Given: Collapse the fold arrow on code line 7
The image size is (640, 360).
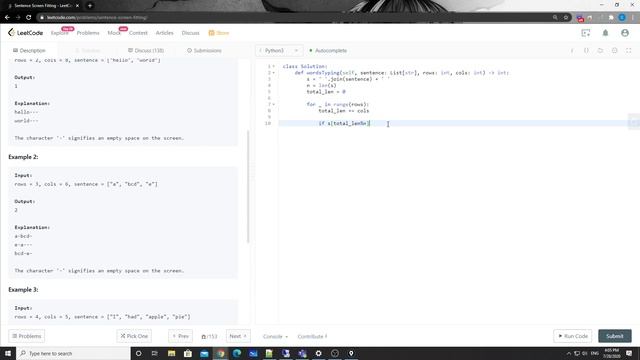Looking at the screenshot, I should click(273, 104).
